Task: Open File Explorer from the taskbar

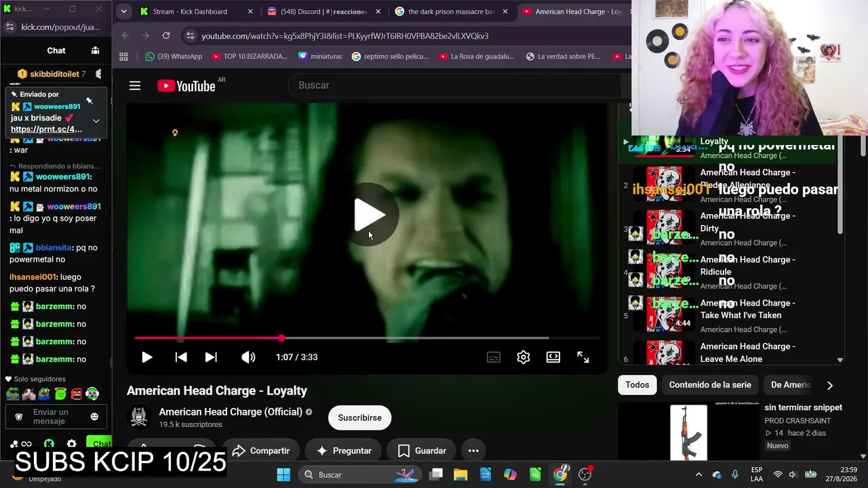Action: click(x=460, y=474)
